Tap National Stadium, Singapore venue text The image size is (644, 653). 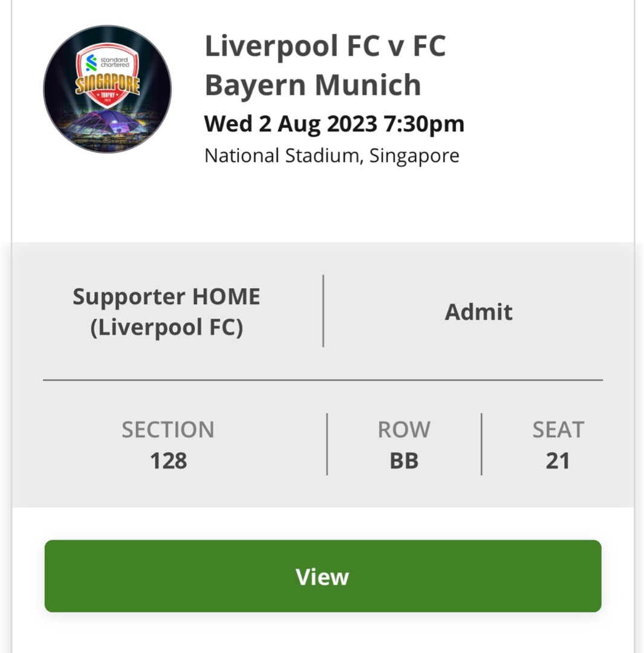click(x=332, y=155)
